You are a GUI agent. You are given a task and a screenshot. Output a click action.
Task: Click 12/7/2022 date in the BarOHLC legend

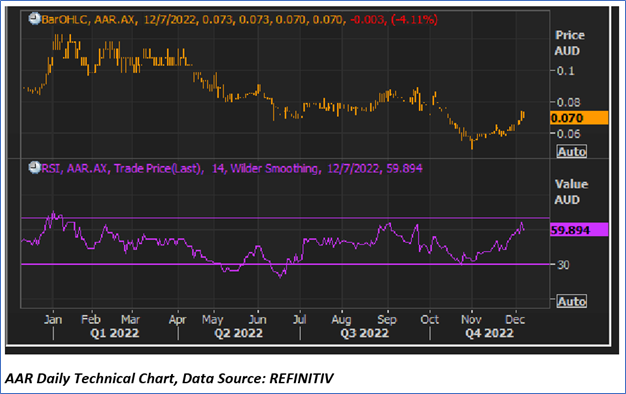[170, 20]
